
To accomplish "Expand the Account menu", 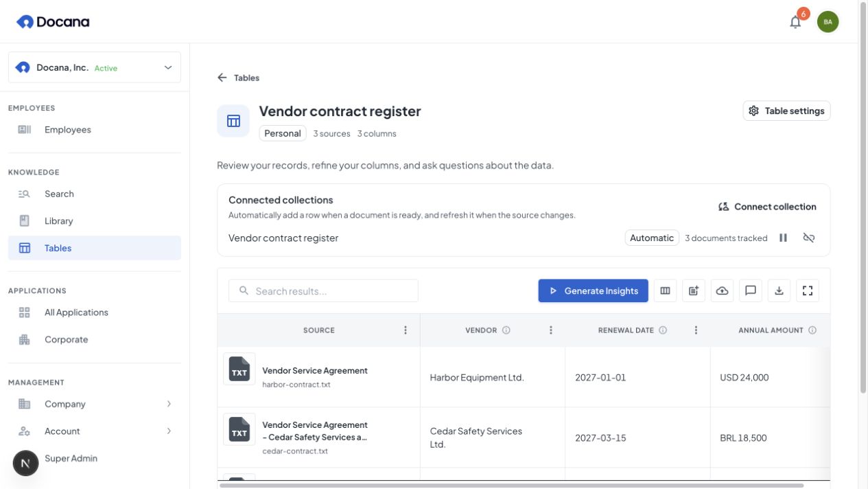I will (x=95, y=431).
